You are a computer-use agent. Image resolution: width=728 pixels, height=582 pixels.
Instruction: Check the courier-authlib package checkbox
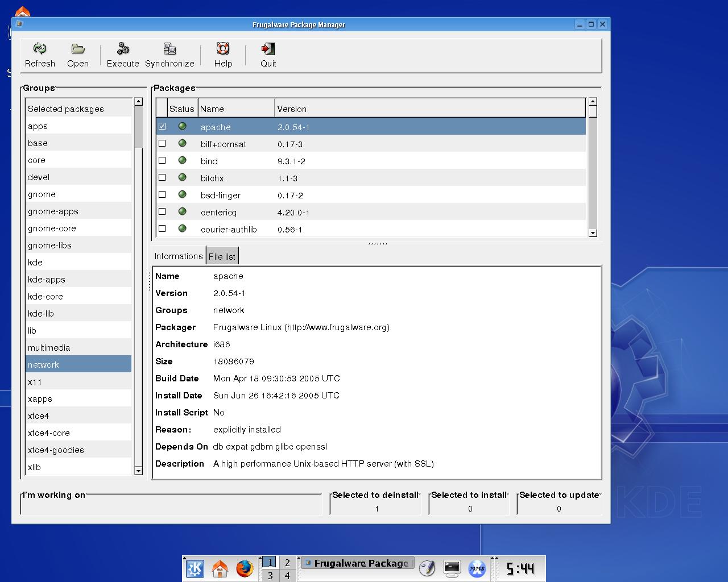[x=162, y=228]
